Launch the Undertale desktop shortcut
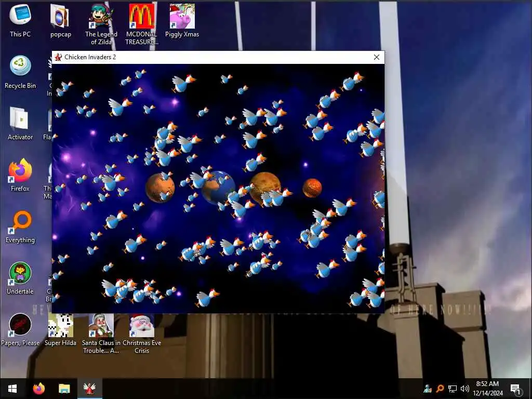Viewport: 532px width, 399px height. pos(20,278)
